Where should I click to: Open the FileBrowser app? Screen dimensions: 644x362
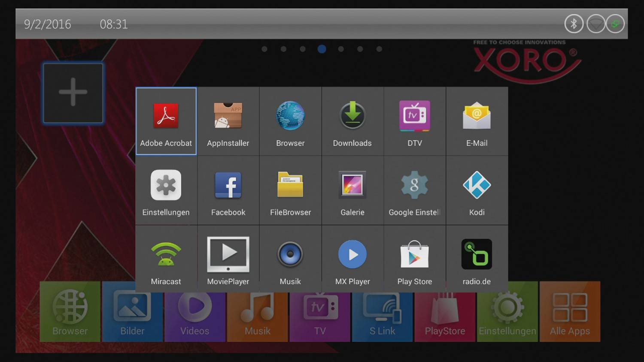[x=290, y=190]
